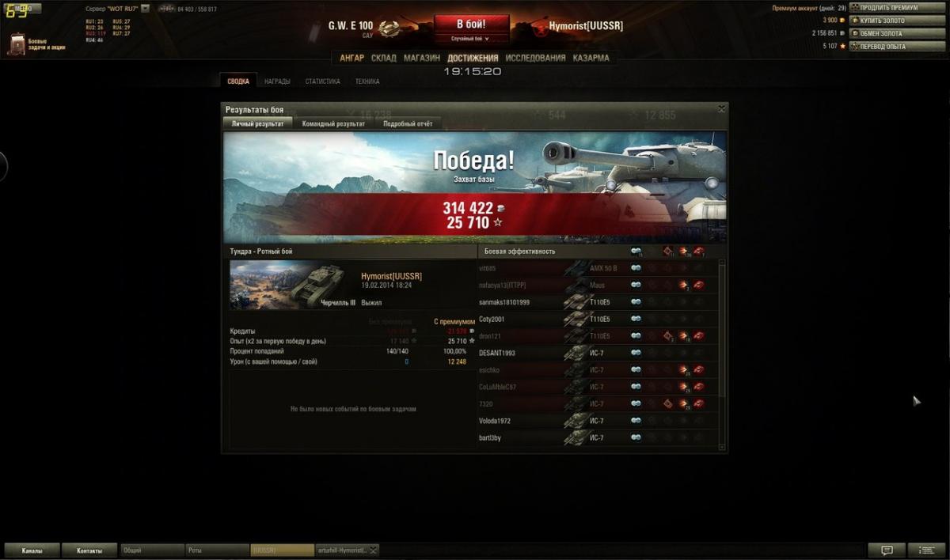Screen dimensions: 950x560
Task: Click the damage icon in esichko row
Action: click(x=682, y=370)
